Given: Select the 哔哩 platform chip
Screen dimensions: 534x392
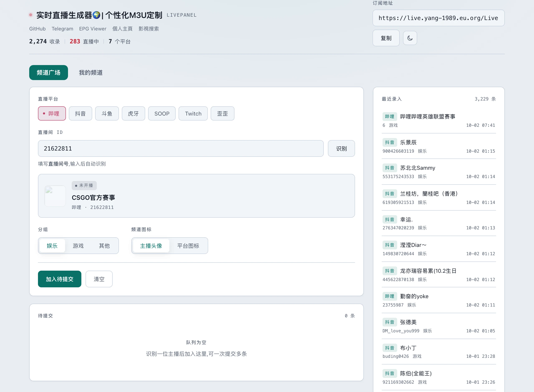Looking at the screenshot, I should [52, 113].
